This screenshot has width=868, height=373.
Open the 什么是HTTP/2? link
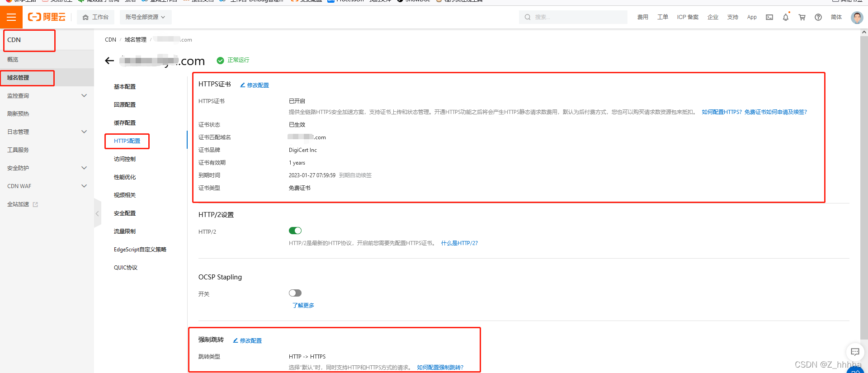[459, 243]
